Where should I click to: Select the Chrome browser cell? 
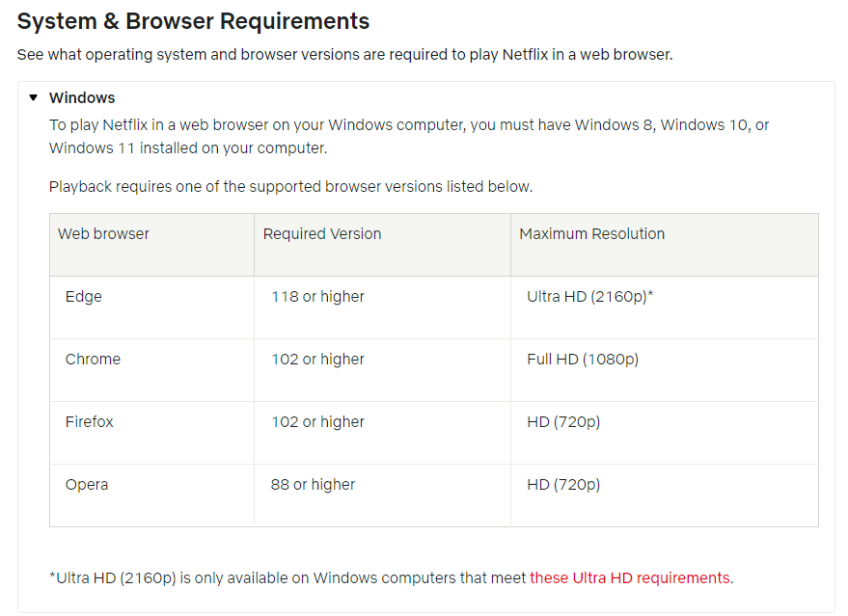point(93,360)
